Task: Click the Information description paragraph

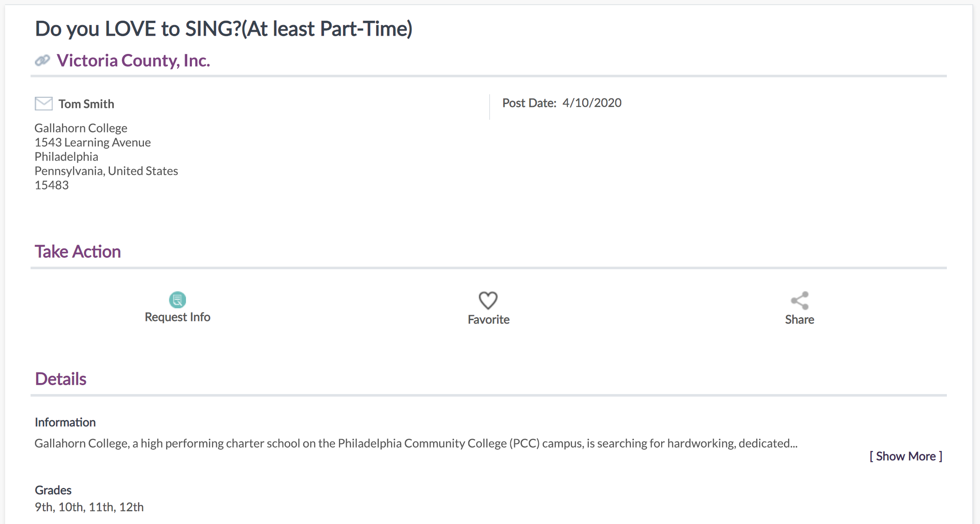Action: tap(416, 443)
